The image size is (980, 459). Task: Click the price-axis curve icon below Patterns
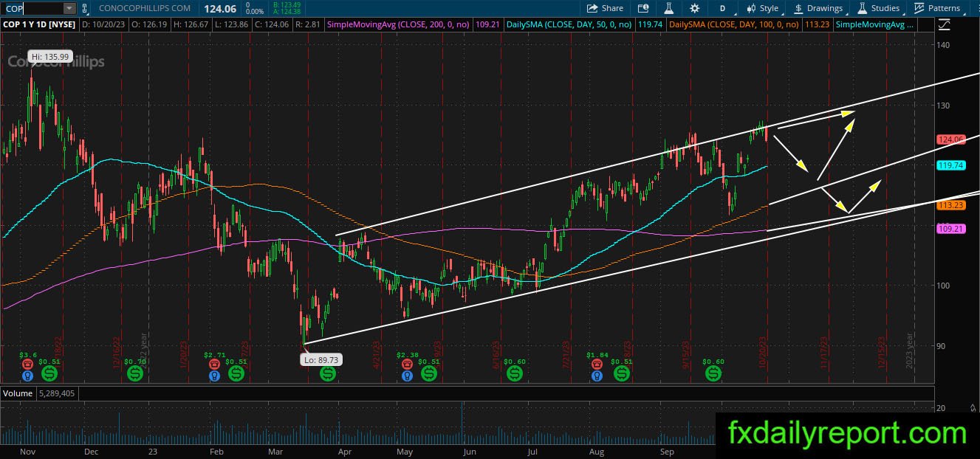[x=945, y=24]
